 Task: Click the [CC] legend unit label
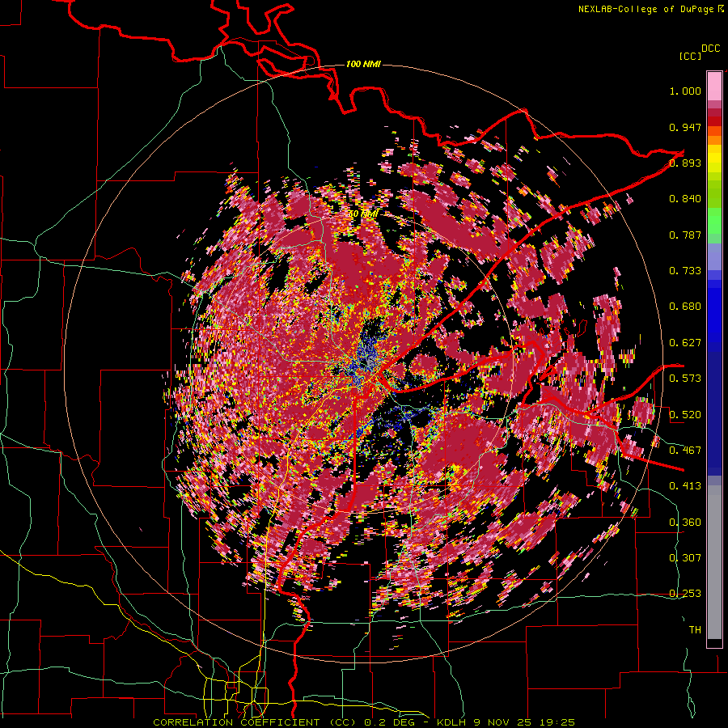click(x=690, y=56)
